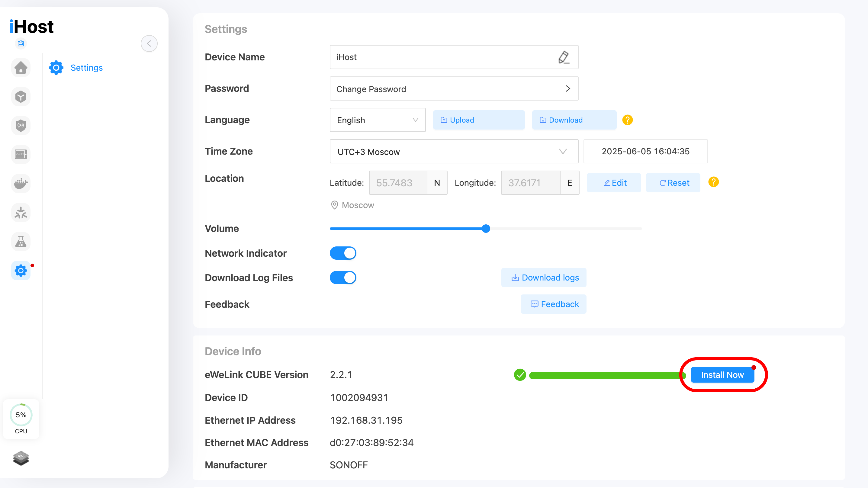Viewport: 868px width, 488px height.
Task: Open the Pilot features flask icon
Action: (x=21, y=242)
